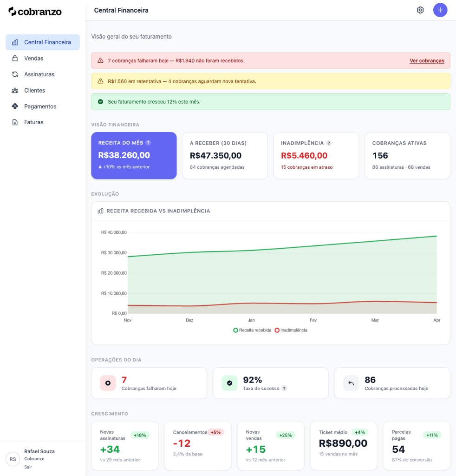The height and width of the screenshot is (476, 456).
Task: Click Sair to log out
Action: pyautogui.click(x=28, y=467)
